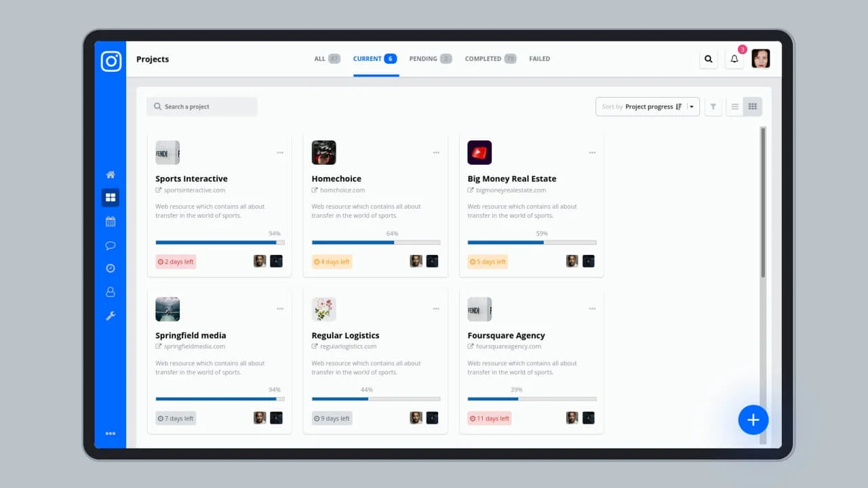The height and width of the screenshot is (488, 868).
Task: Open the Project progress sort dropdown
Action: tap(648, 106)
